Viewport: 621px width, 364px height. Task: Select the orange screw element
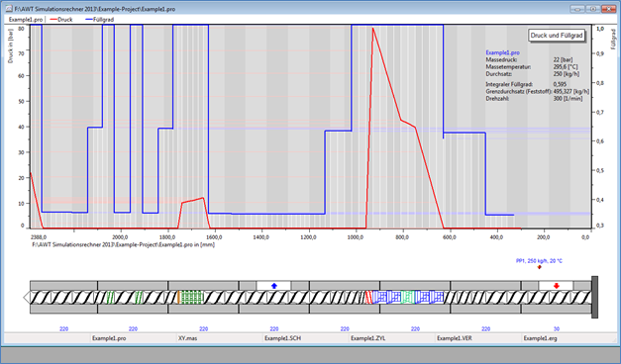(x=178, y=297)
